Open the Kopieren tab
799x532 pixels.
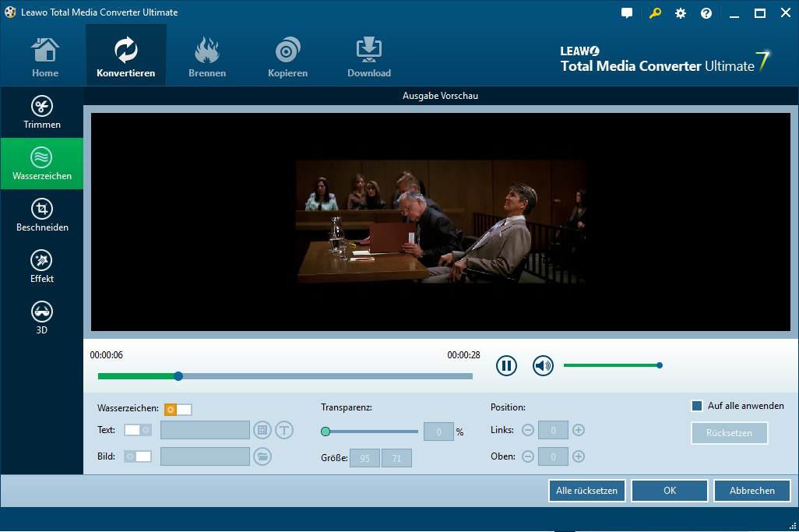(x=287, y=57)
